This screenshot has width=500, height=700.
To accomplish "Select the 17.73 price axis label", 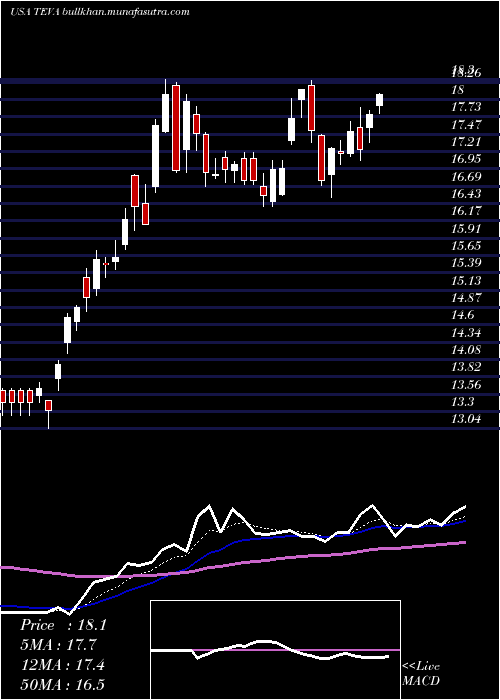I will 466,107.
